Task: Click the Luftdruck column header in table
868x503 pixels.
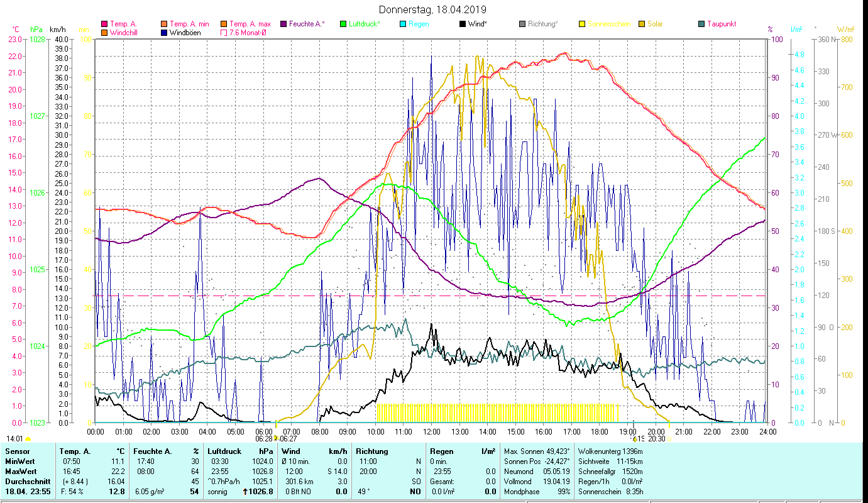Action: pos(224,451)
